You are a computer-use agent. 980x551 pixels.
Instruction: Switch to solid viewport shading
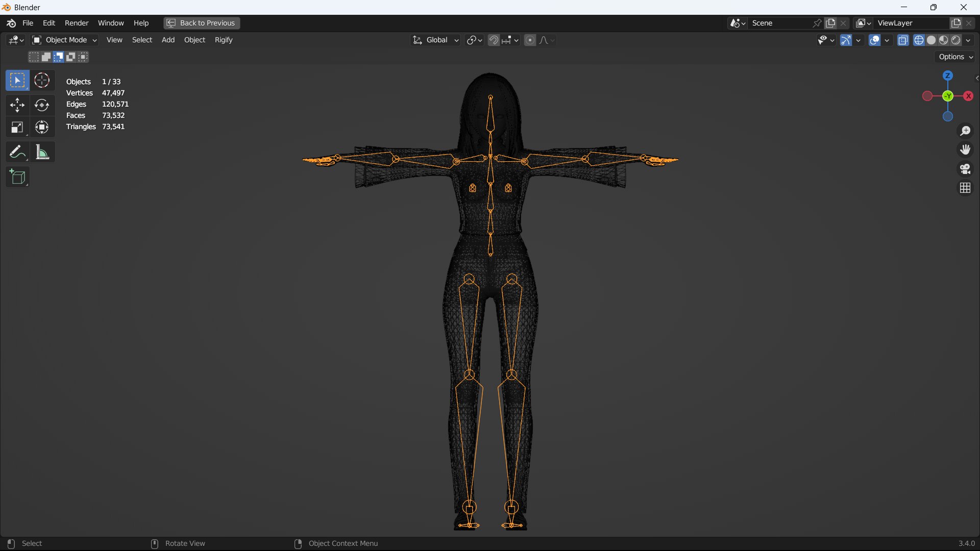pyautogui.click(x=932, y=40)
